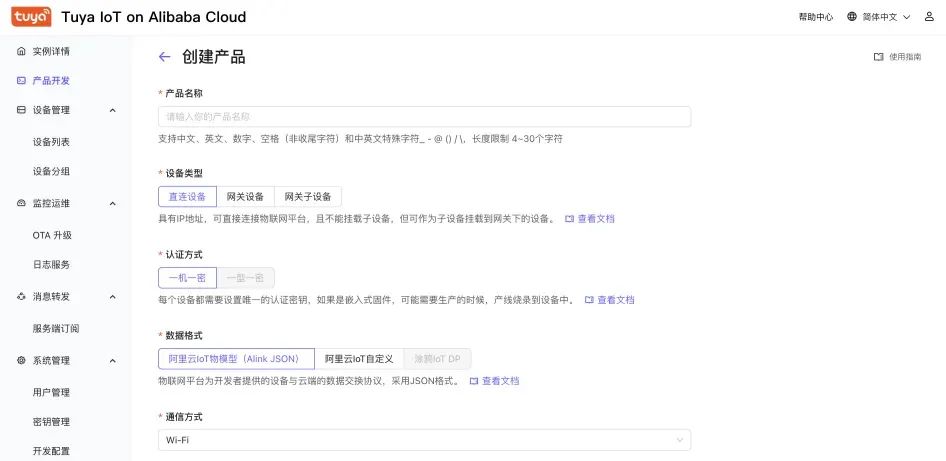Viewport: 946px width, 461px height.
Task: Go to 设备列表
Action: coord(51,142)
